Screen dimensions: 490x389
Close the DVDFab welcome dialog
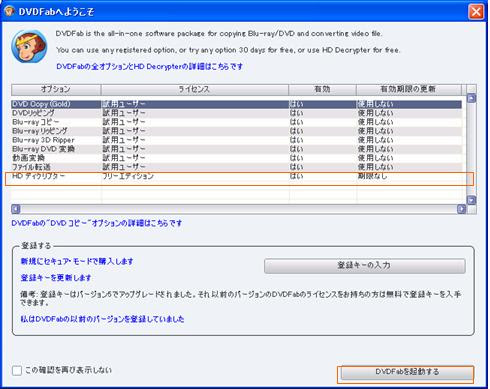pyautogui.click(x=476, y=12)
